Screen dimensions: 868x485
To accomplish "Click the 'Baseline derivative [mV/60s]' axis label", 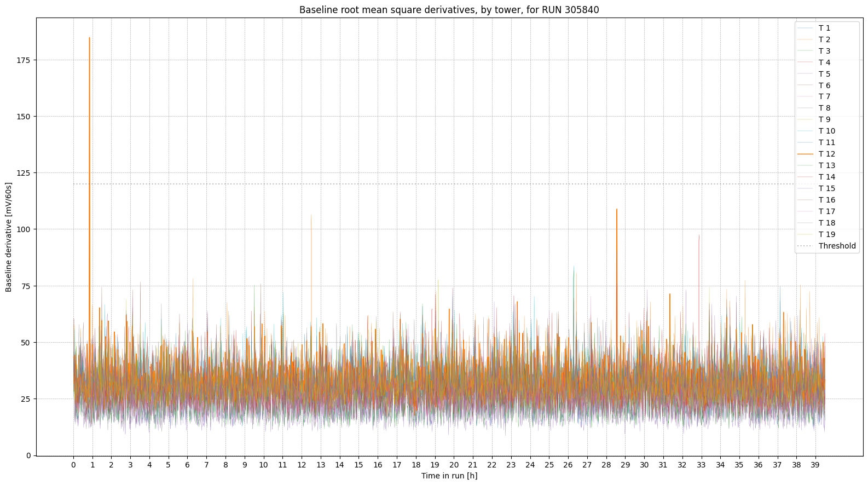I will tap(9, 237).
